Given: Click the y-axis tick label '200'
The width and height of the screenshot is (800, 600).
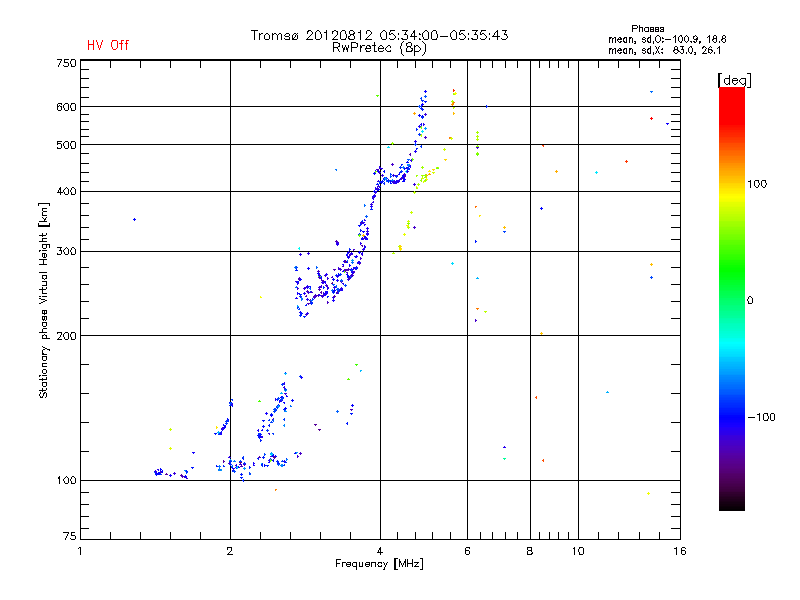Looking at the screenshot, I should tap(66, 336).
